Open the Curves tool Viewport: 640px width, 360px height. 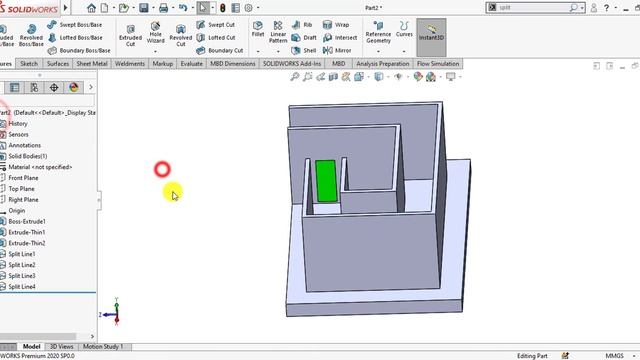click(404, 29)
